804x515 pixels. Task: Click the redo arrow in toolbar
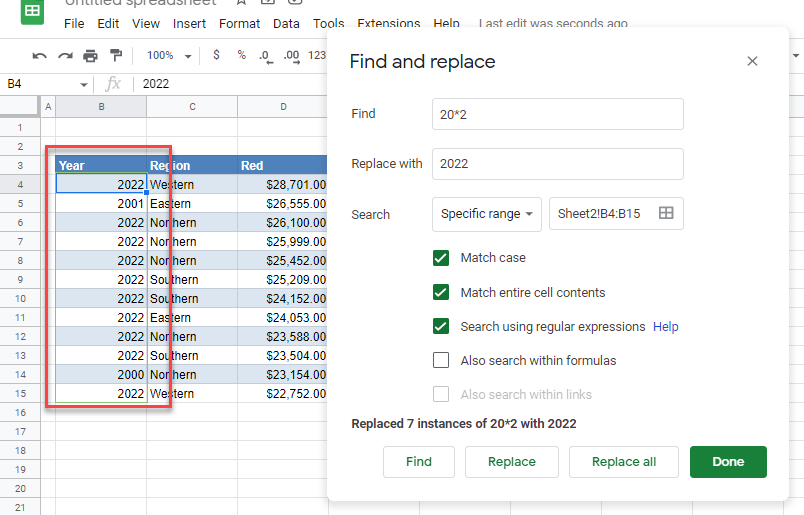click(x=65, y=56)
